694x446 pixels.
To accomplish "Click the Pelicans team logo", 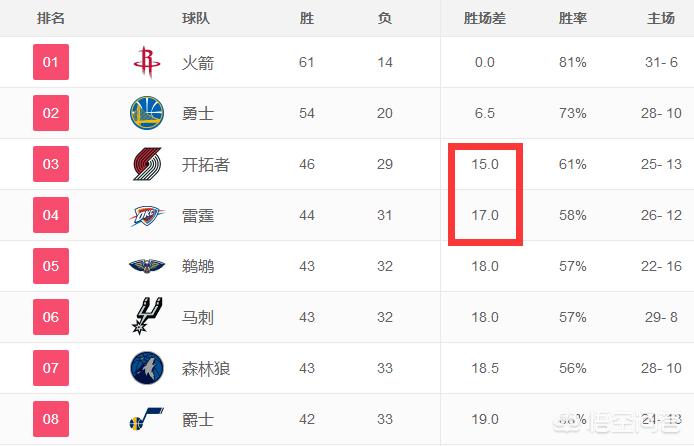I will [146, 266].
